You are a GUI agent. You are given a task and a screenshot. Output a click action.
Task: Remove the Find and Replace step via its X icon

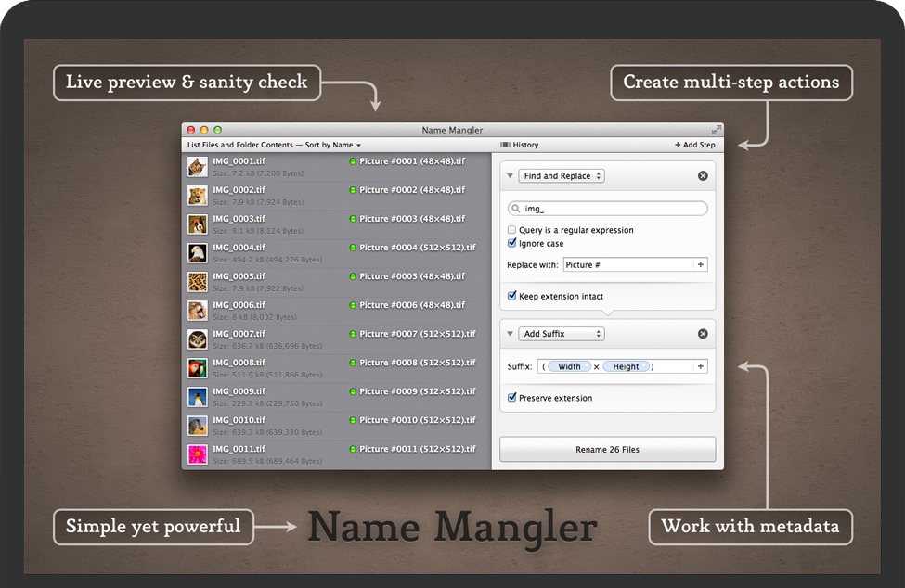703,175
